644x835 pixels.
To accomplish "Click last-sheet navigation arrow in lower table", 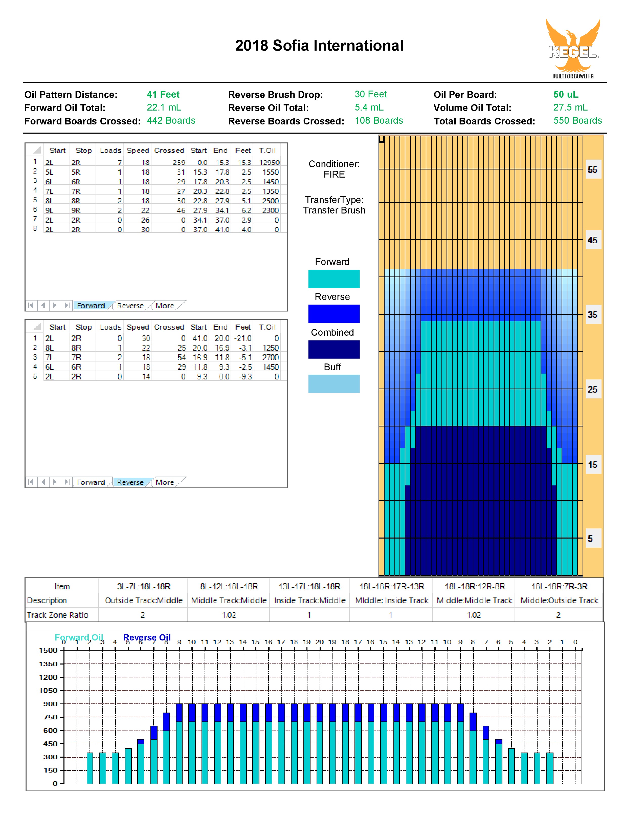I will pyautogui.click(x=66, y=482).
